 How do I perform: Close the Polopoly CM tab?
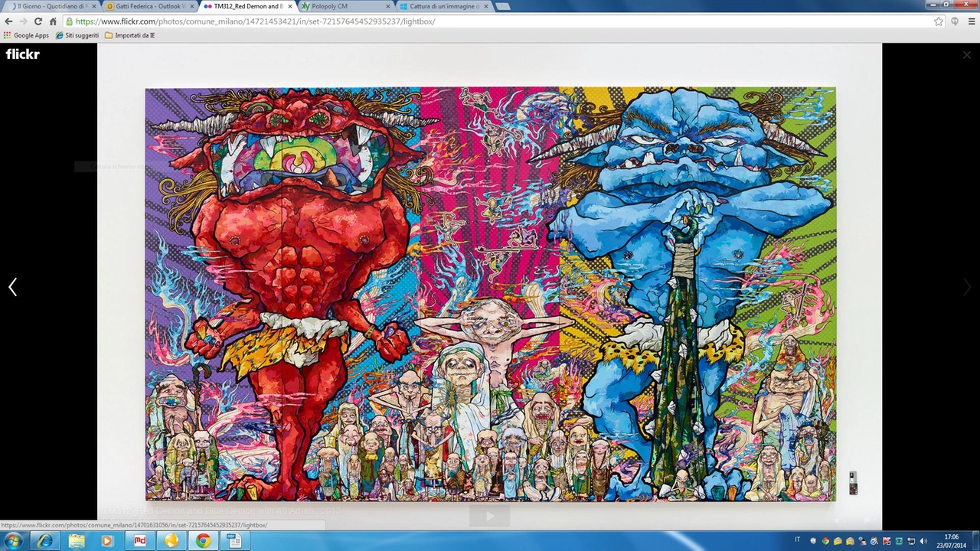point(388,6)
